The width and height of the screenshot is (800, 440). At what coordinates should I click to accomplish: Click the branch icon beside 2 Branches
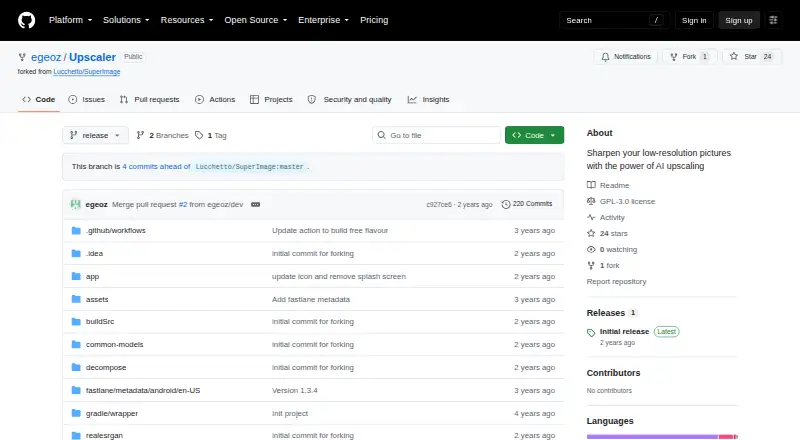pos(140,135)
